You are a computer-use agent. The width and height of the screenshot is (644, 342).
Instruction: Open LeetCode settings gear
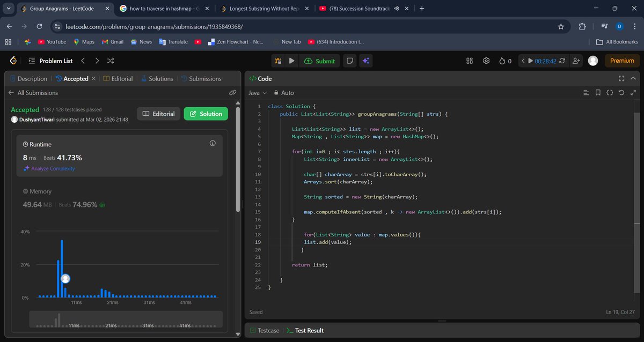487,61
